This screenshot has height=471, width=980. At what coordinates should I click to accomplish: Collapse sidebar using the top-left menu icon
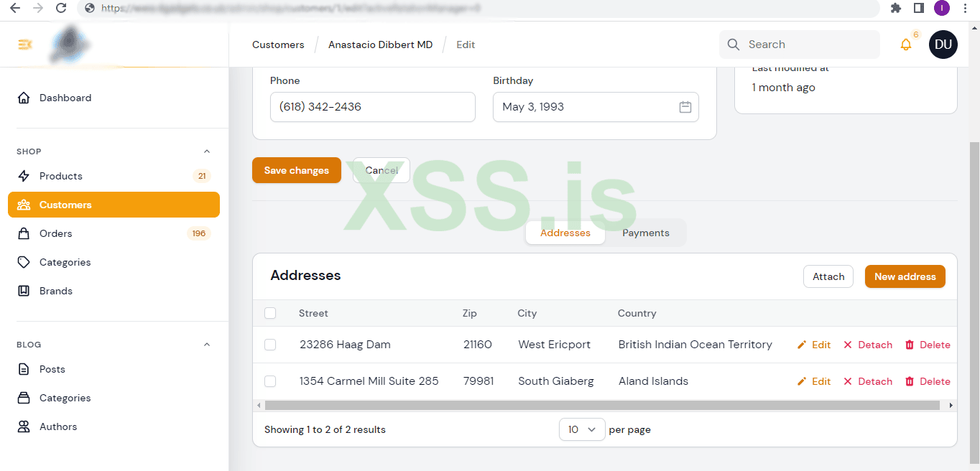tap(24, 45)
